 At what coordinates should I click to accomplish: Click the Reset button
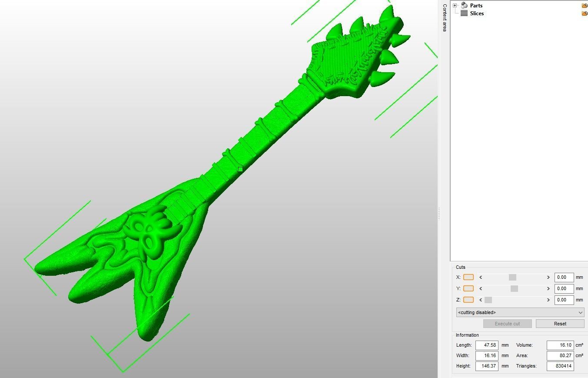coord(560,324)
